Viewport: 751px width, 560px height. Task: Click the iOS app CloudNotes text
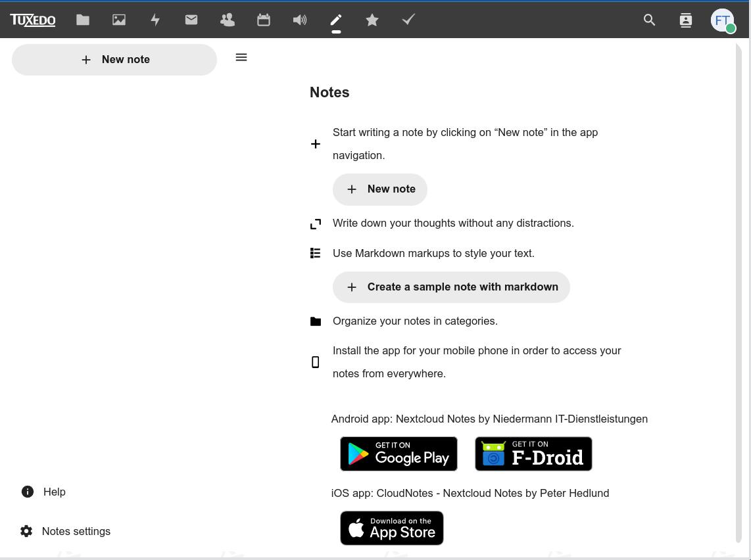pyautogui.click(x=470, y=494)
